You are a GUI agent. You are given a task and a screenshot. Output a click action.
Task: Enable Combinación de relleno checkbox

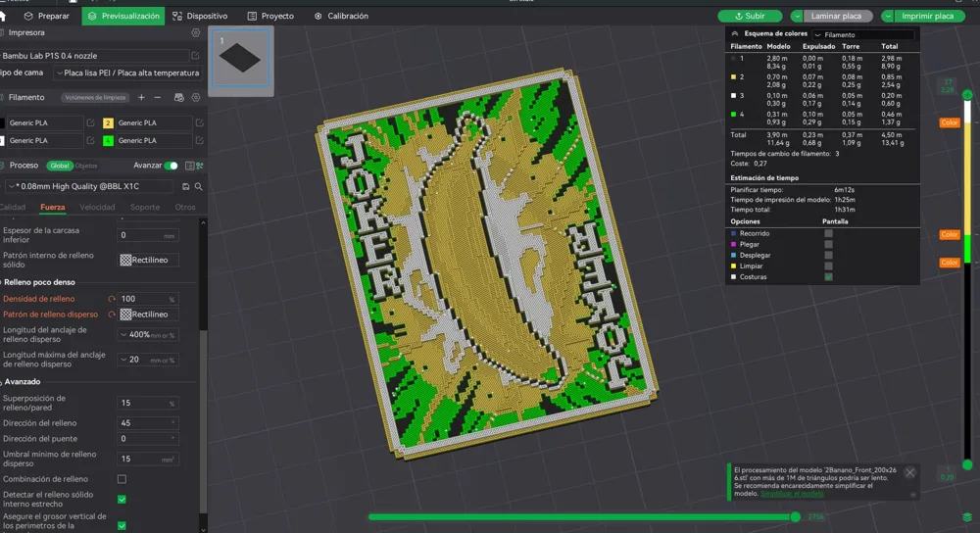pos(122,479)
